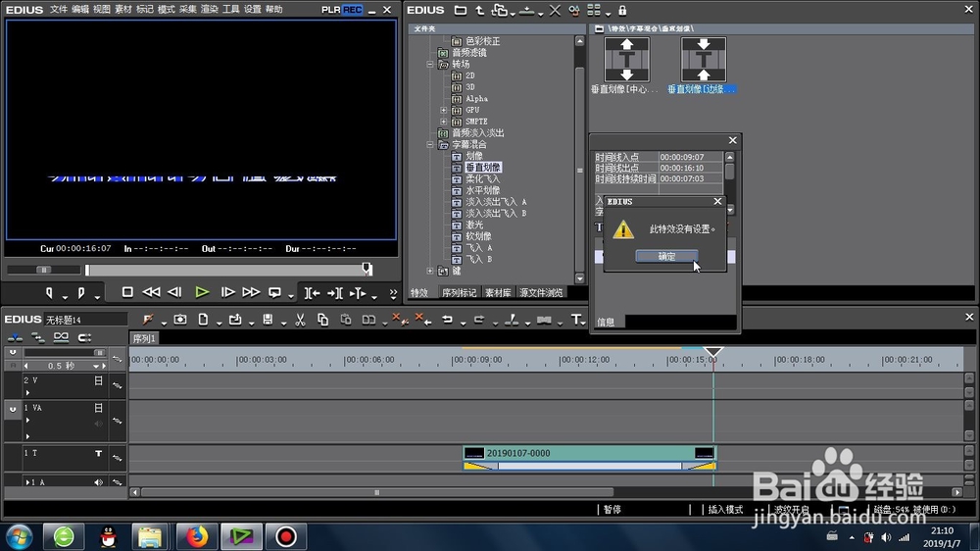980x551 pixels.
Task: Click the folder icon in effects panel toolbar
Action: pyautogui.click(x=460, y=10)
